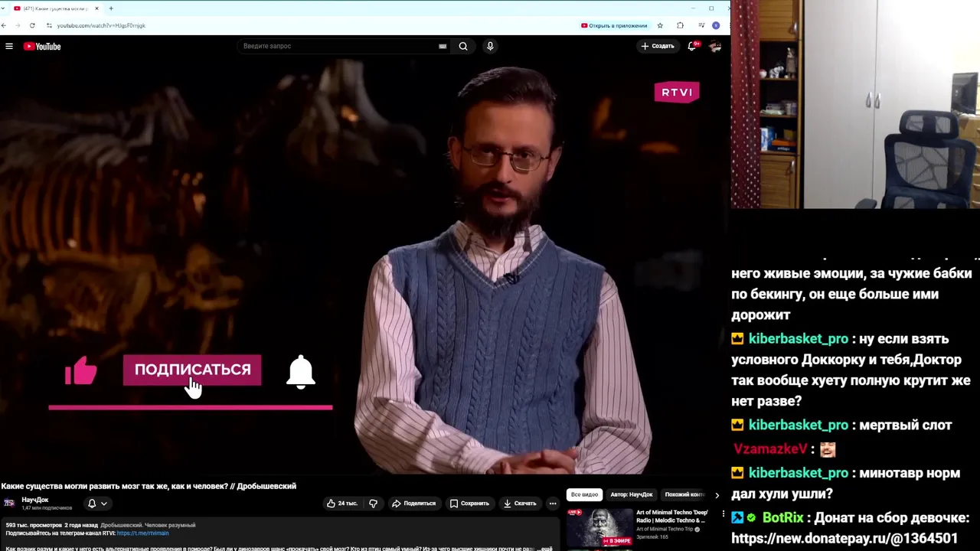
Task: Click 'Открыть в приложении' in the address bar
Action: point(614,25)
